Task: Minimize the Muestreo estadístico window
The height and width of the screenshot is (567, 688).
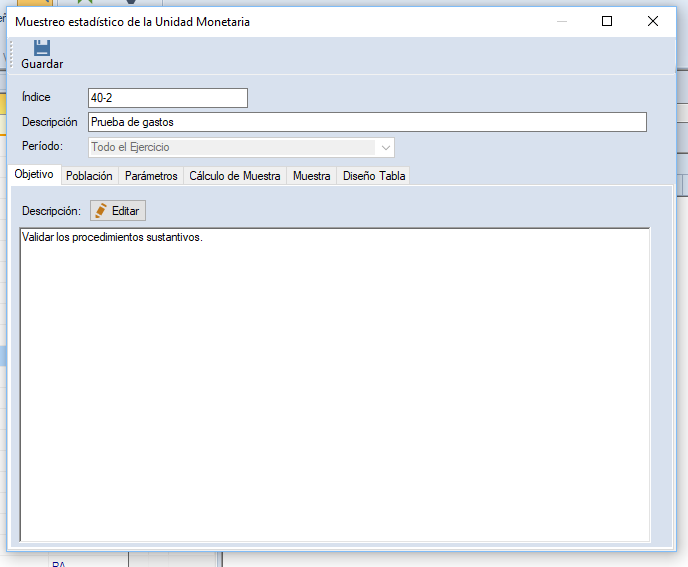Action: (x=561, y=21)
